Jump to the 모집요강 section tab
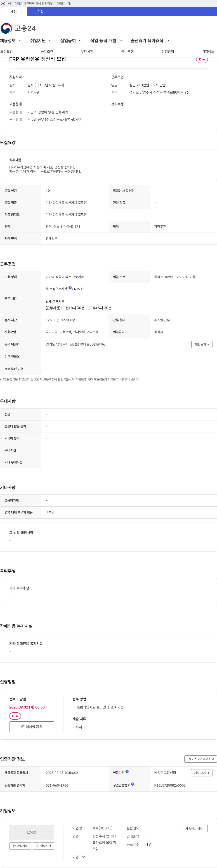Viewport: 217px width, 868px height. coord(6,52)
